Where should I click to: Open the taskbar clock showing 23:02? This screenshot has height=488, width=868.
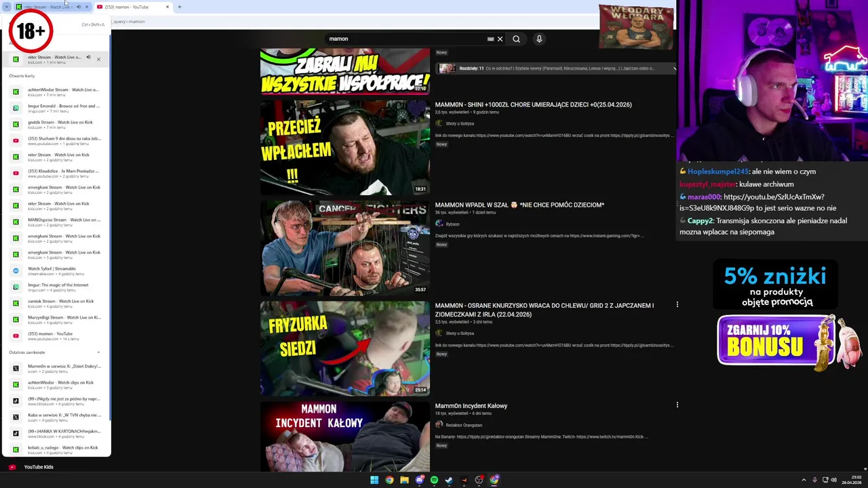click(852, 480)
